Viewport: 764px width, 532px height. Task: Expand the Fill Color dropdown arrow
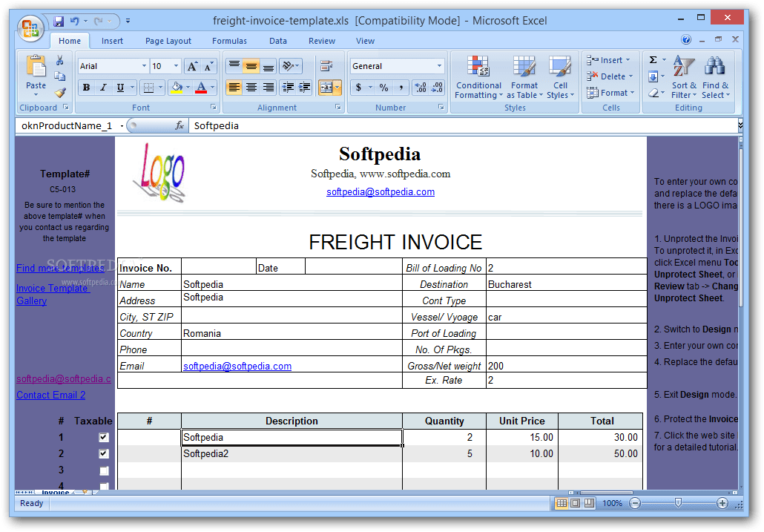tap(188, 88)
